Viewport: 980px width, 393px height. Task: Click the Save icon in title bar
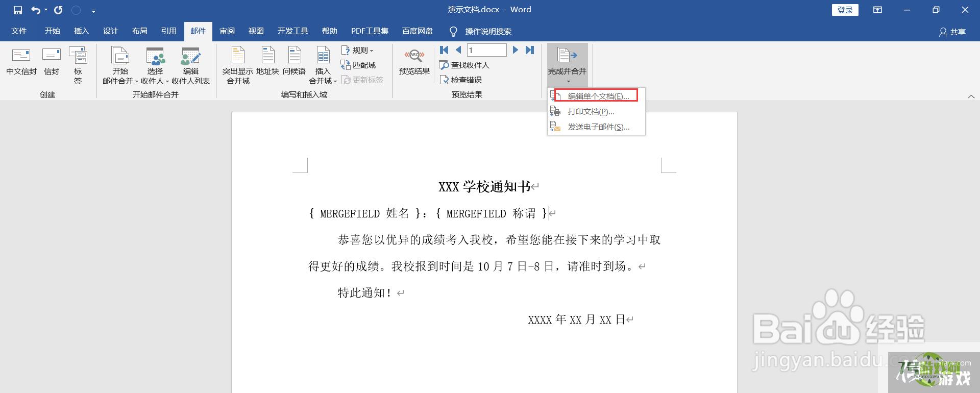18,10
